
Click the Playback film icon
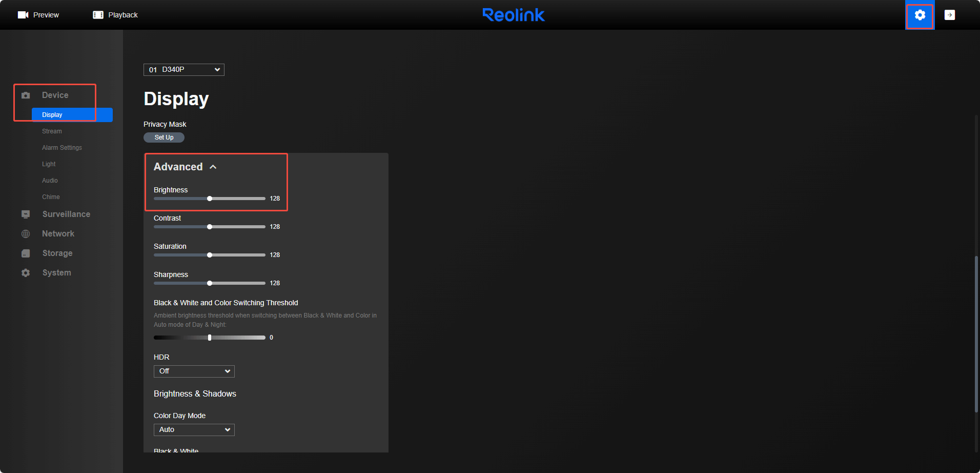pyautogui.click(x=98, y=15)
